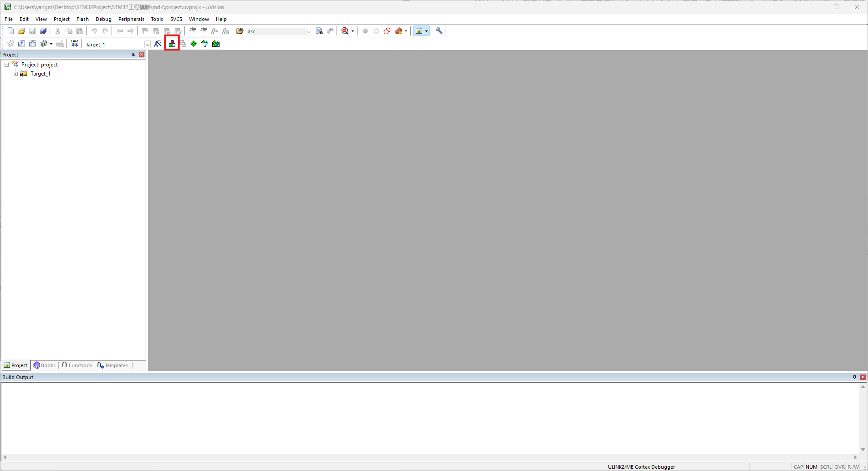The image size is (868, 471).
Task: Open the Project menu
Action: tap(61, 19)
